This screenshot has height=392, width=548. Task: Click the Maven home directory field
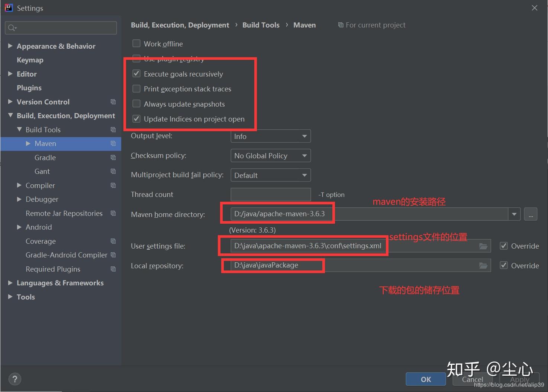[x=370, y=214]
